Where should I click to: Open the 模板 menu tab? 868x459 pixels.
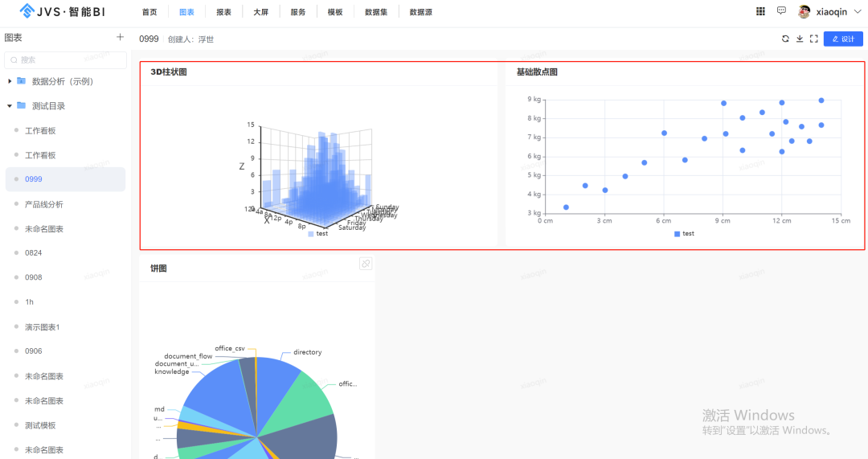335,12
